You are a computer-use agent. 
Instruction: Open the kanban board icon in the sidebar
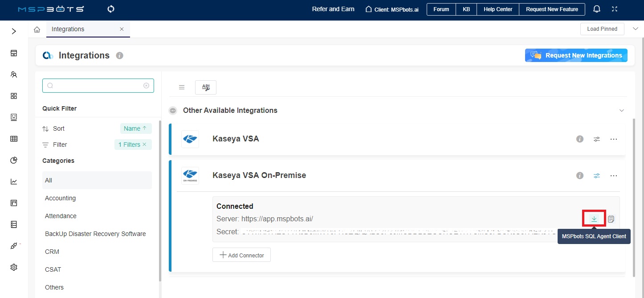pyautogui.click(x=14, y=203)
